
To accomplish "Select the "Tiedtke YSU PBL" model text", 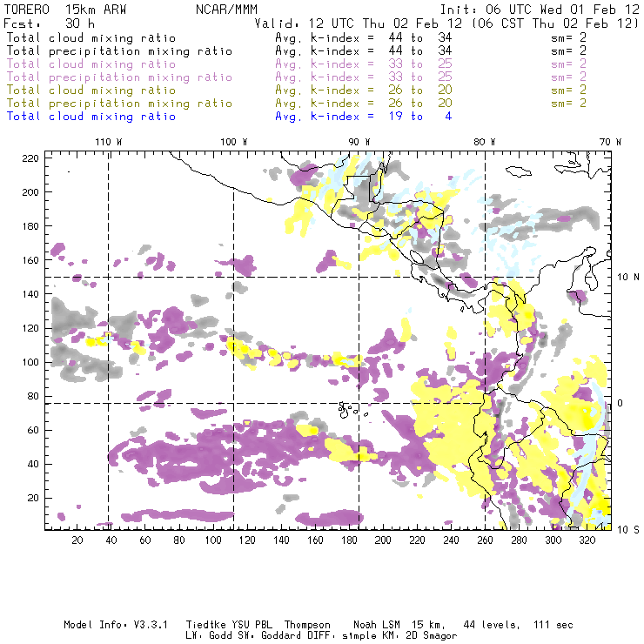I will pos(229,625).
